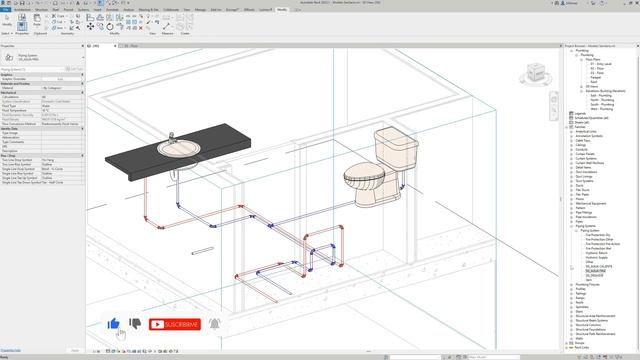Open the Select dropdown under Modify

point(7,33)
